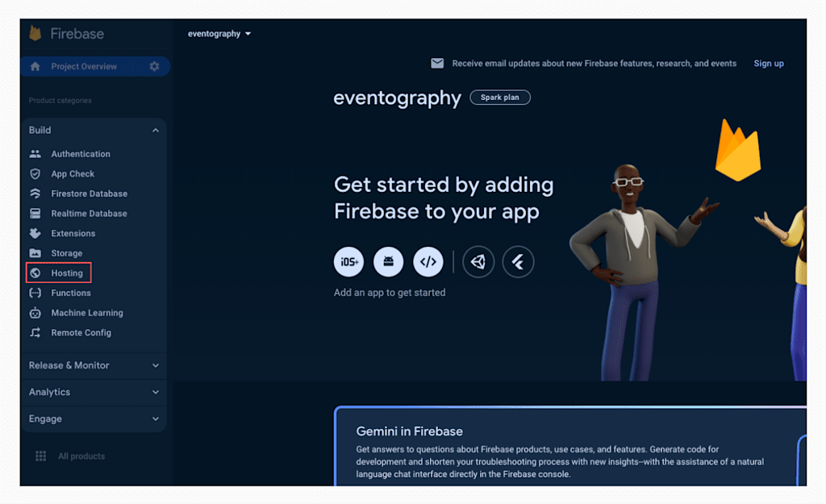This screenshot has width=826, height=504.
Task: Click the 'Product categories' label
Action: tap(60, 101)
